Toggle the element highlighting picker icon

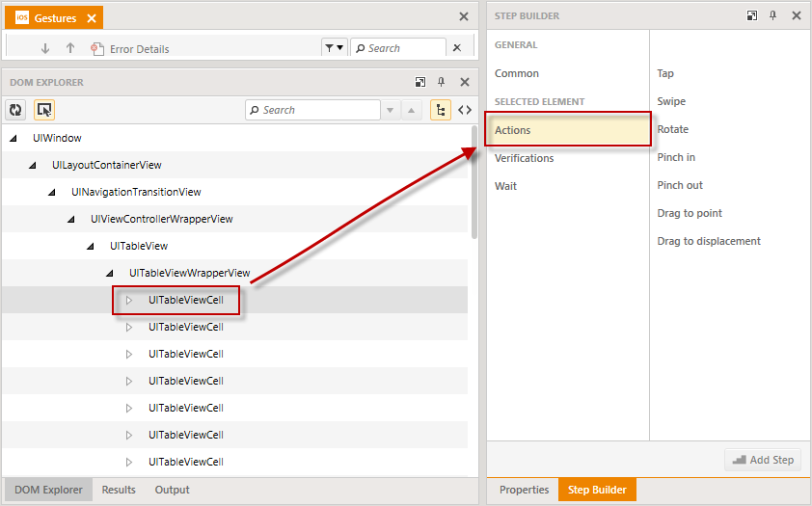[x=44, y=110]
